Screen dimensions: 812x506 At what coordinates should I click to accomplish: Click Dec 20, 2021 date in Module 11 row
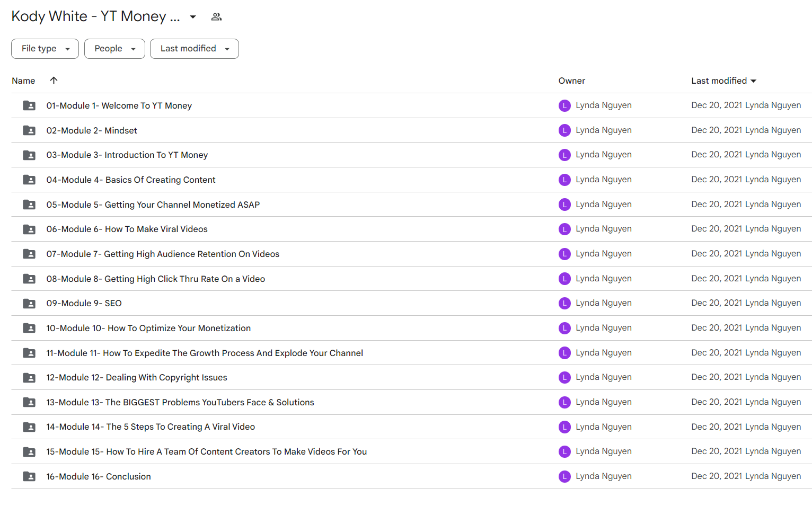tap(717, 353)
